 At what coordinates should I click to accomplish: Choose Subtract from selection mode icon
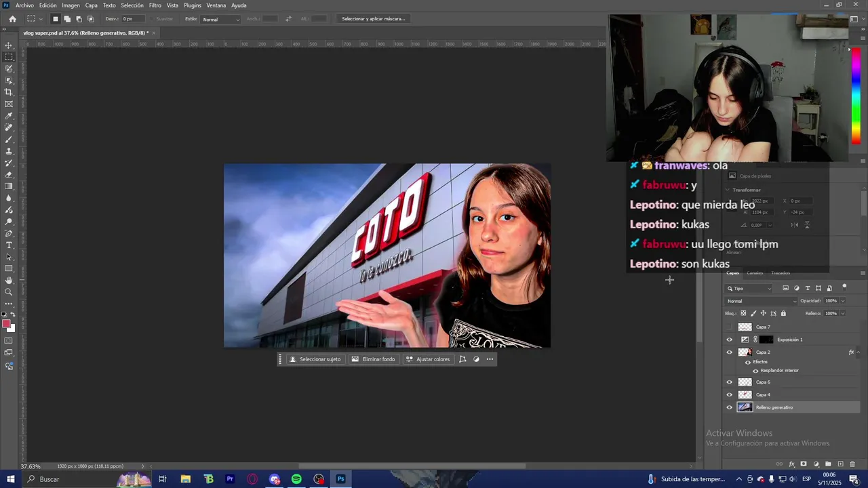click(x=79, y=19)
